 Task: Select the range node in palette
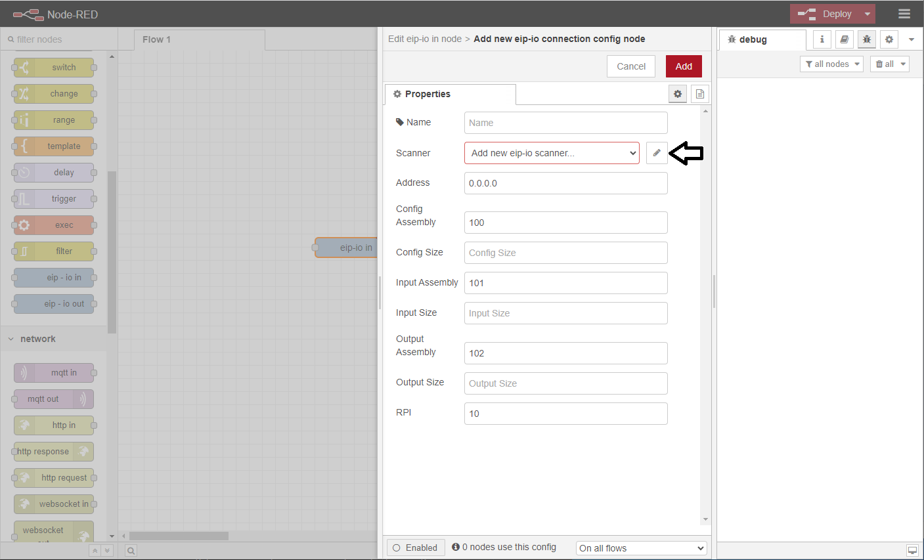54,120
